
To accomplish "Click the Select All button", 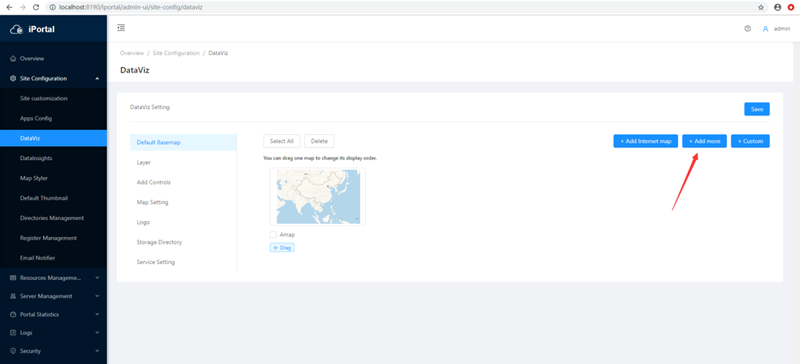I will click(282, 141).
